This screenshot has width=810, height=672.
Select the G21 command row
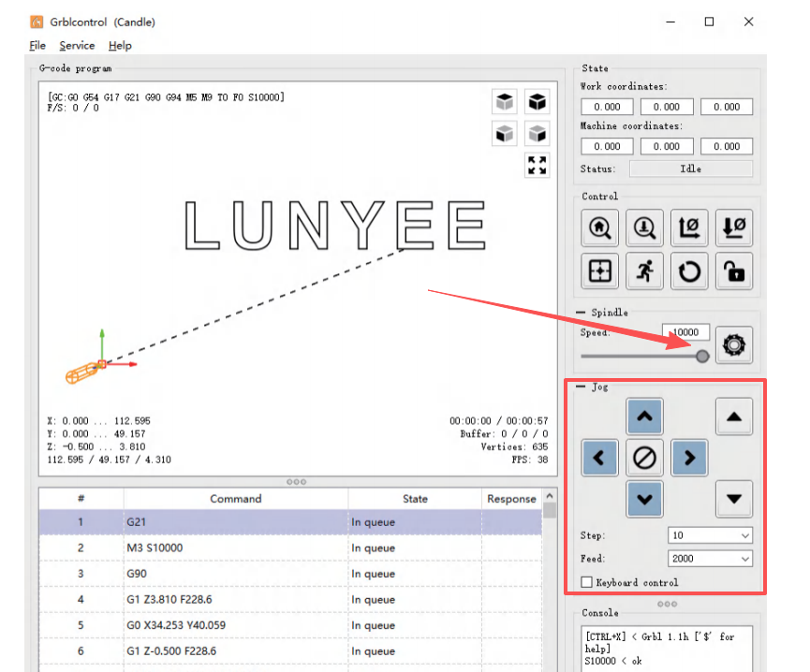pos(290,522)
